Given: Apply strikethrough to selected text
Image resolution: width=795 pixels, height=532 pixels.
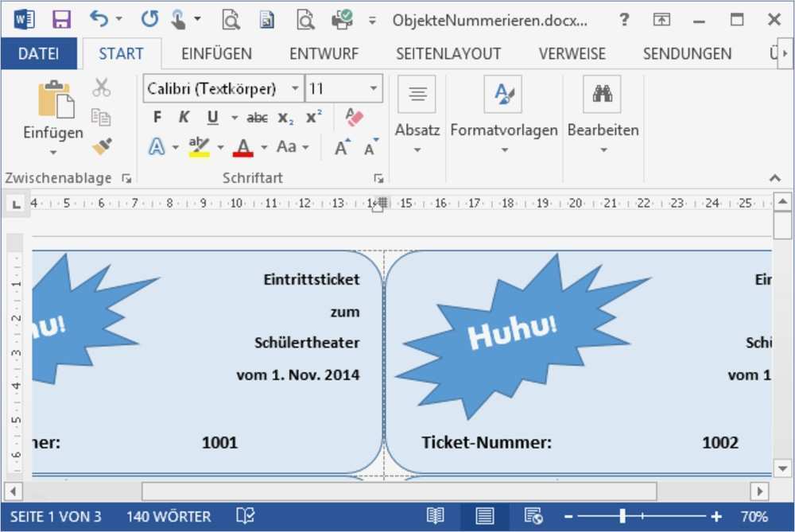Looking at the screenshot, I should pos(257,117).
